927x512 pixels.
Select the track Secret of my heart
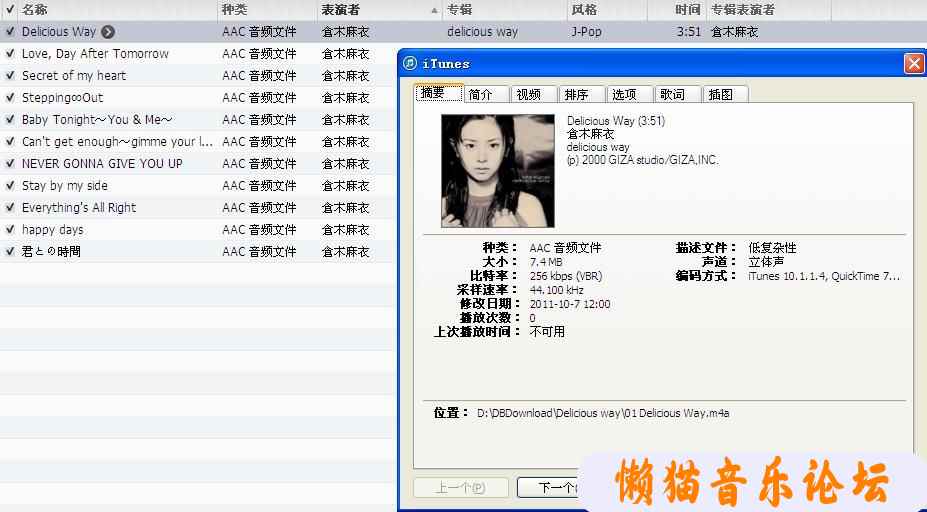74,76
